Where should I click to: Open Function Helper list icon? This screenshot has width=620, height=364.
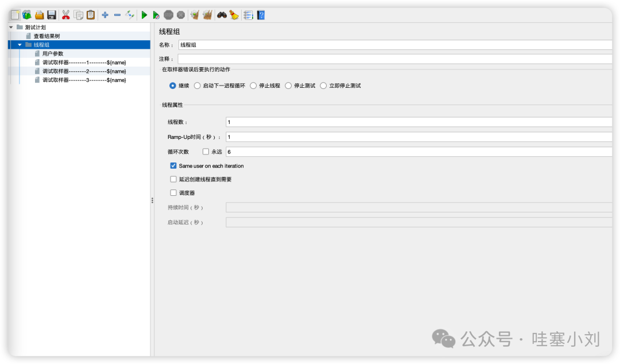248,15
